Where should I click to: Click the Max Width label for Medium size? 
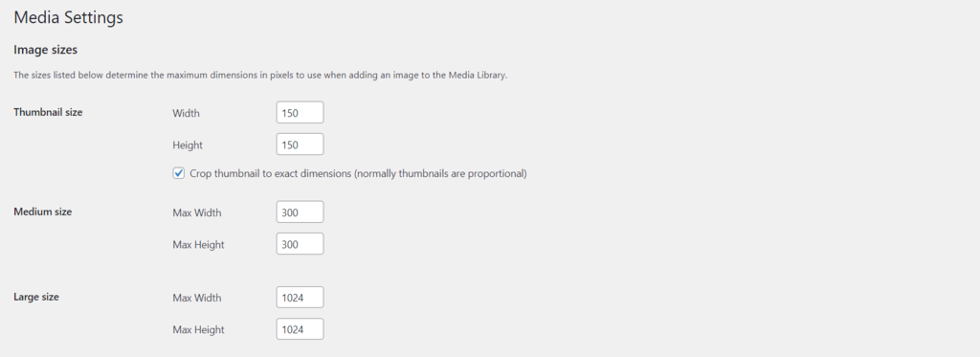(197, 212)
